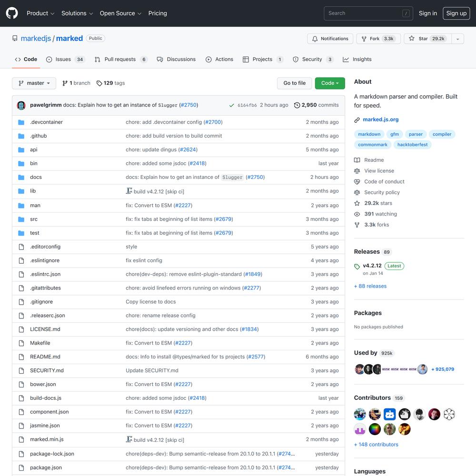Viewport: 476px width, 476px height.
Task: Click the Go to file button
Action: 295,83
